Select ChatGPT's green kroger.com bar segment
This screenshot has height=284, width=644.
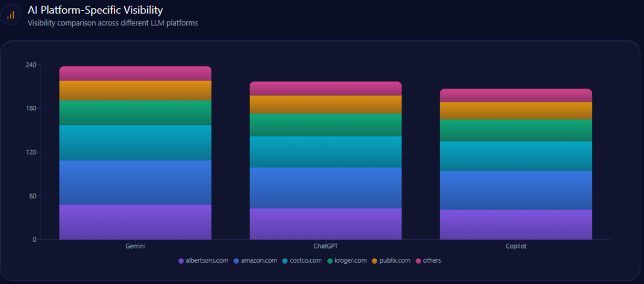(325, 125)
